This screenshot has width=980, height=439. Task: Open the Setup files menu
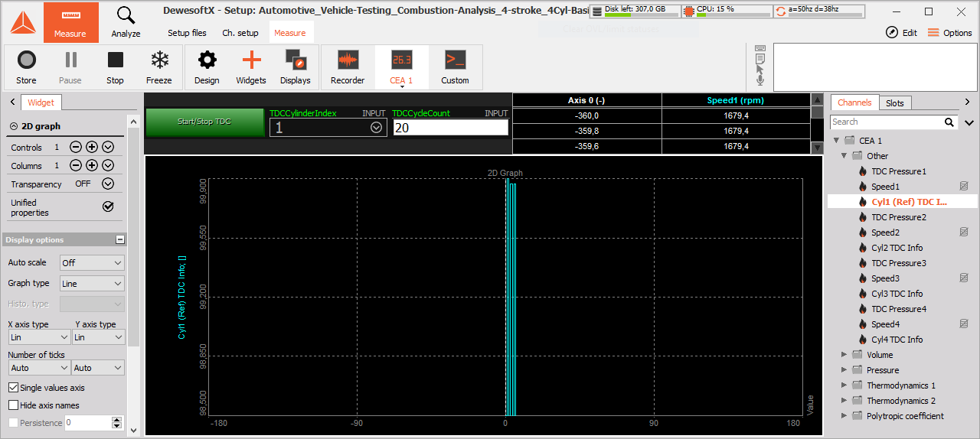187,33
